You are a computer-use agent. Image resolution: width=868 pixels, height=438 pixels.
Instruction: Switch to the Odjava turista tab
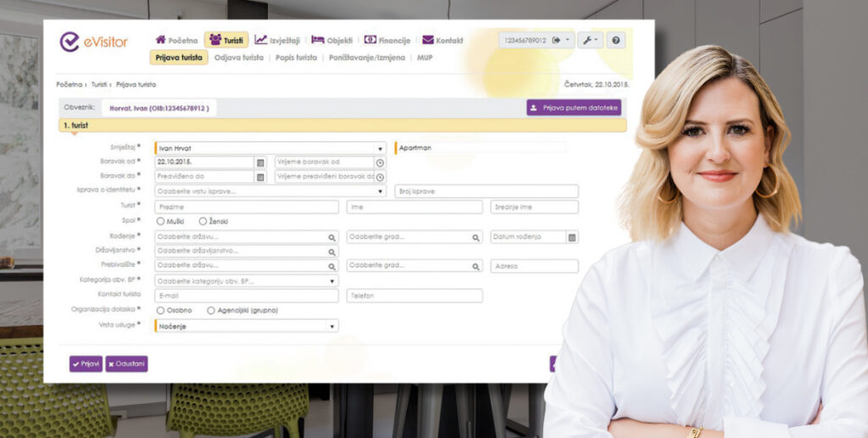click(241, 58)
